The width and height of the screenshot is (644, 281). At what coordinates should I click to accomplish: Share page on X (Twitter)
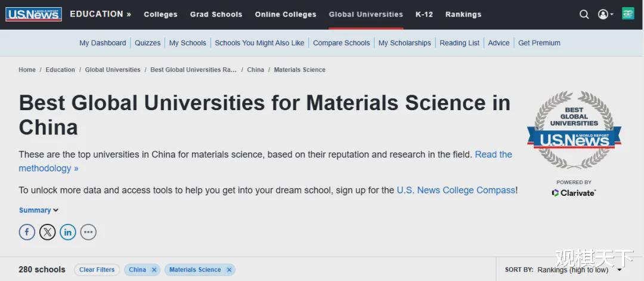(48, 232)
